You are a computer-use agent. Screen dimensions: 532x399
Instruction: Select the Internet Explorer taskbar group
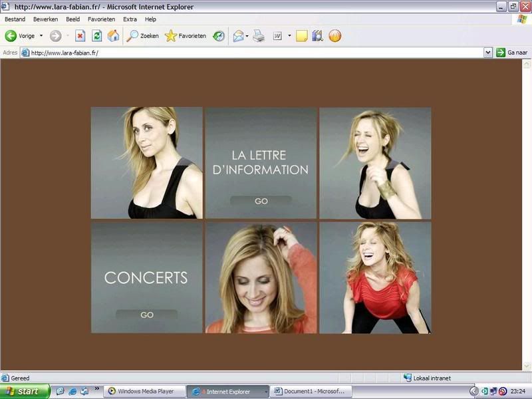point(227,392)
